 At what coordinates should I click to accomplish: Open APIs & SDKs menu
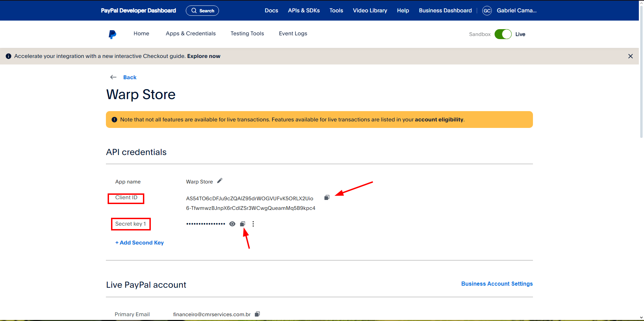304,11
